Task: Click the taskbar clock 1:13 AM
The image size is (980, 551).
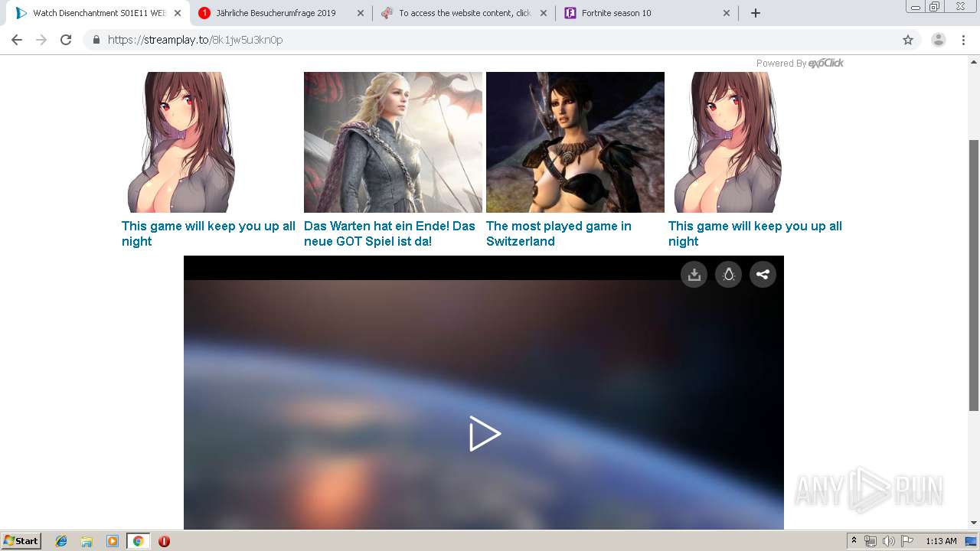Action: pyautogui.click(x=941, y=541)
